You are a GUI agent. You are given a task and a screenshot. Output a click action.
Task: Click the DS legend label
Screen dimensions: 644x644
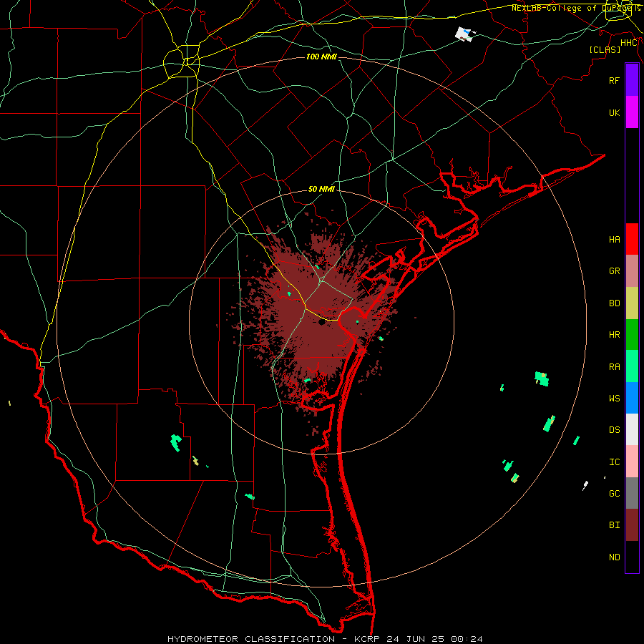[x=615, y=430]
